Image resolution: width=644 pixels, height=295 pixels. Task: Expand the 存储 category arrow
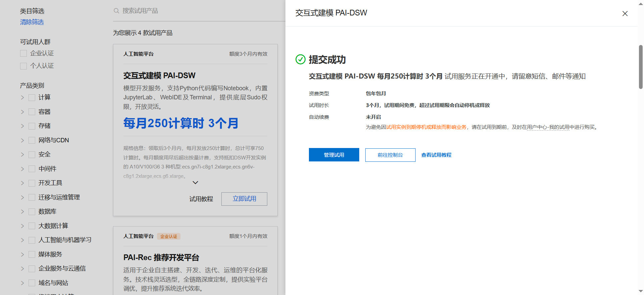22,126
